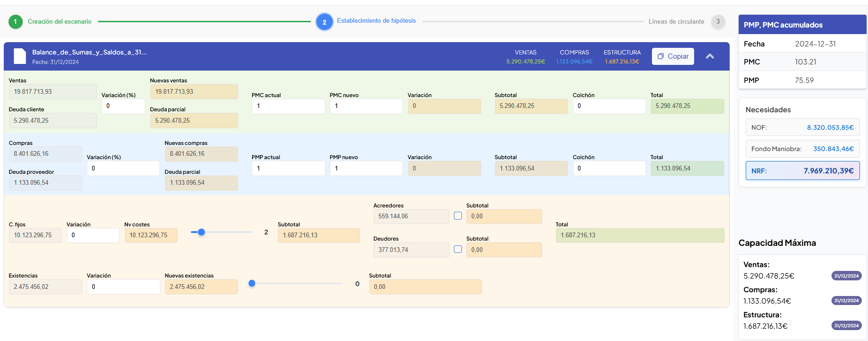
Task: Collapse the balance panel with chevron arrow
Action: point(710,56)
